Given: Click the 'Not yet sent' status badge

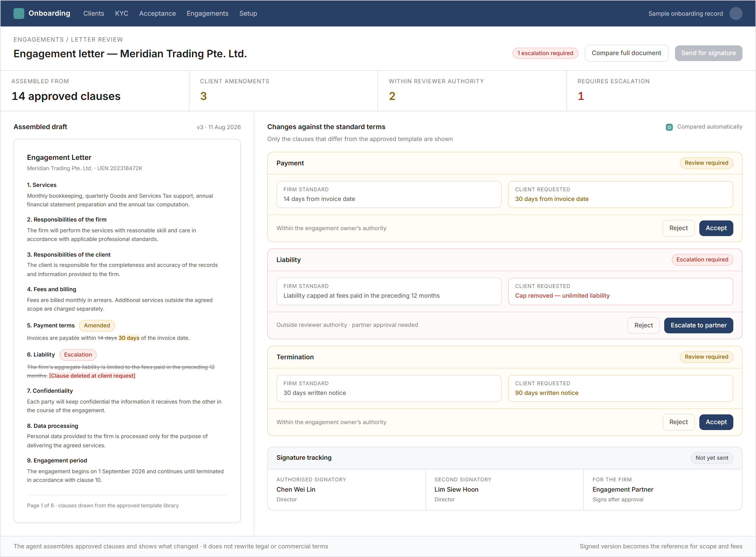Looking at the screenshot, I should tap(711, 458).
